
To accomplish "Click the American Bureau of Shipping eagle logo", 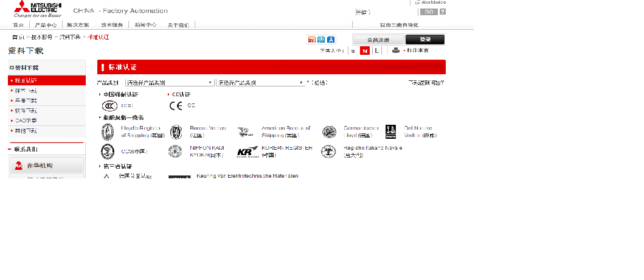I will tap(246, 131).
